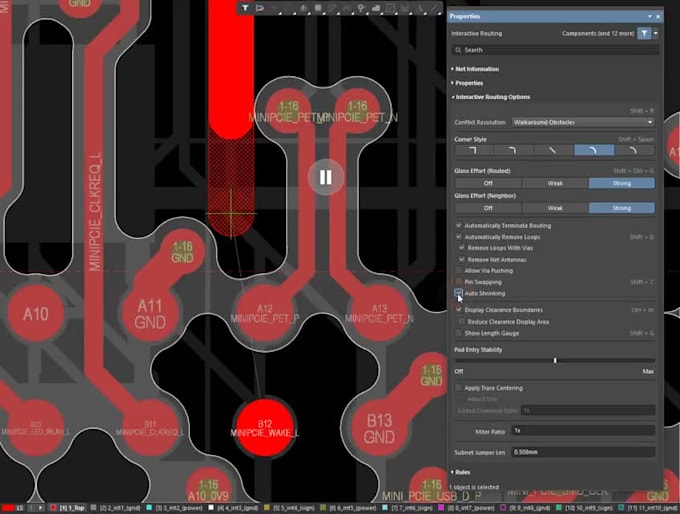Open the filter dropdown arrow beside funnel
680x514 pixels.
[x=656, y=33]
